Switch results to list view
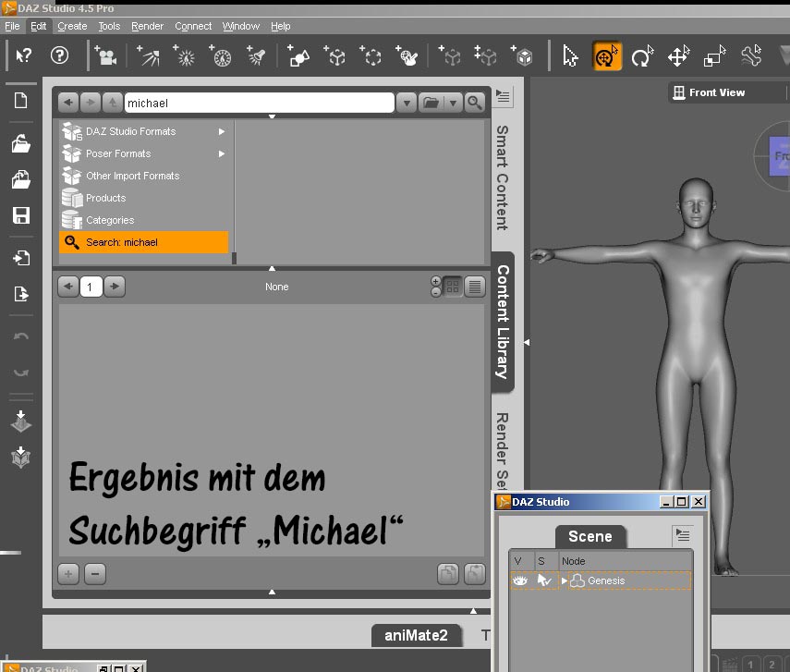Viewport: 790px width, 672px height. click(475, 287)
